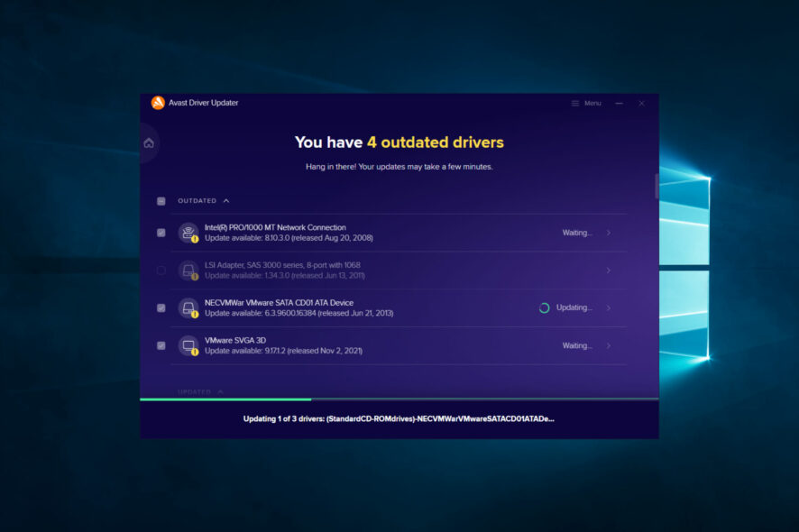Select the "Intel(R) PRO/1000 MT Network Connection" name
The image size is (799, 532).
tap(275, 227)
